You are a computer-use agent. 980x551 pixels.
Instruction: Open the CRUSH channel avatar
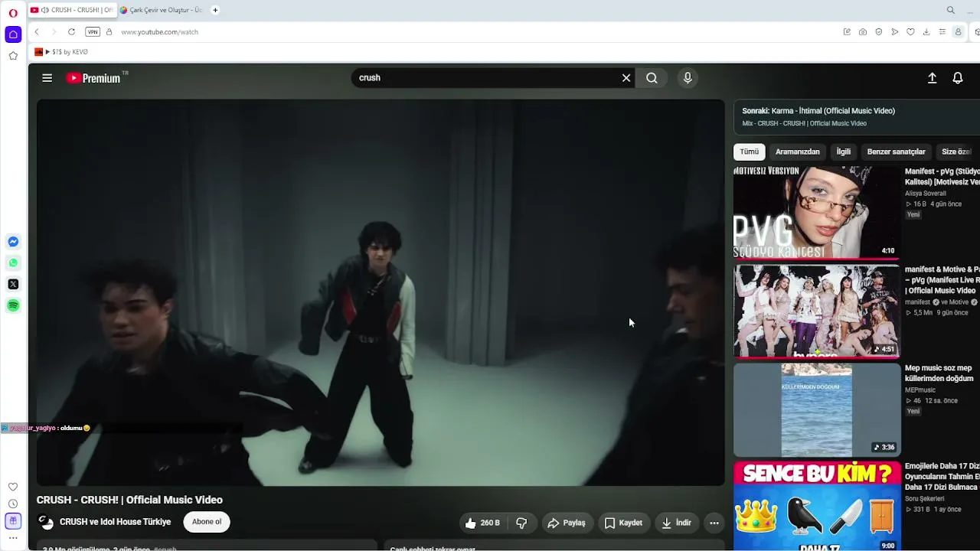pyautogui.click(x=47, y=522)
